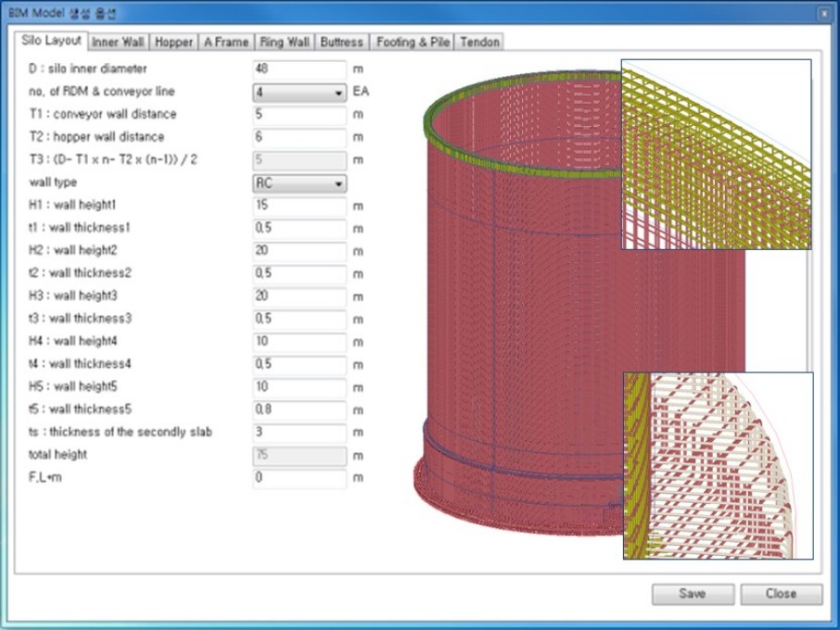Open the Hopper tab

[173, 42]
